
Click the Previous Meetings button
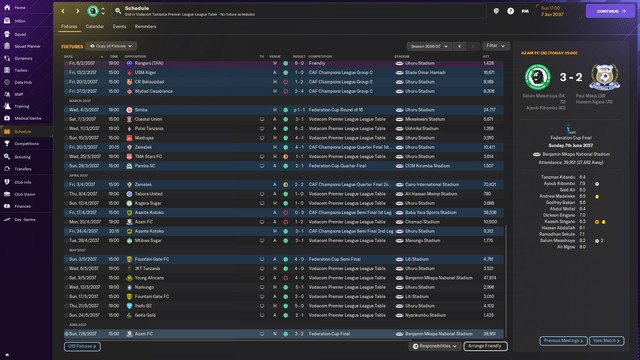point(563,341)
